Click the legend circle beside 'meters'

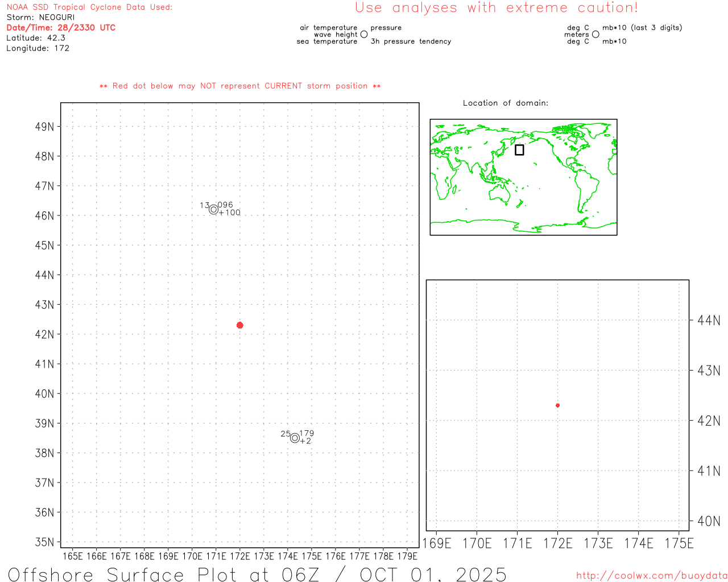pos(595,34)
